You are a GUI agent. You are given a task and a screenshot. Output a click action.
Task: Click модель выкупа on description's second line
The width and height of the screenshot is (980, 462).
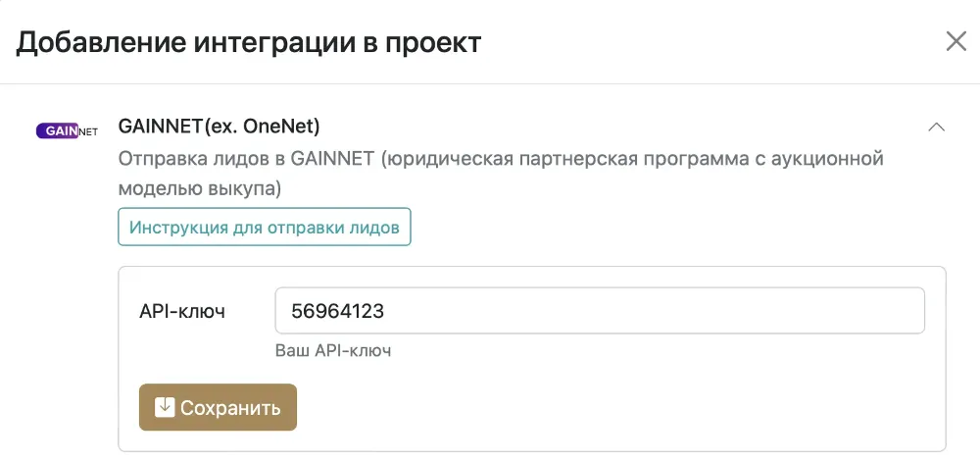click(x=200, y=186)
